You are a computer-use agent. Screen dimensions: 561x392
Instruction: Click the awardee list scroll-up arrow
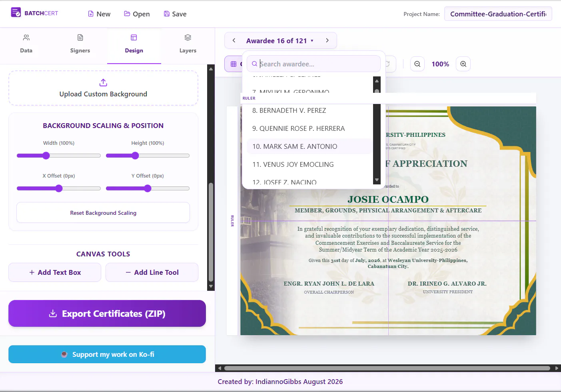click(x=377, y=81)
